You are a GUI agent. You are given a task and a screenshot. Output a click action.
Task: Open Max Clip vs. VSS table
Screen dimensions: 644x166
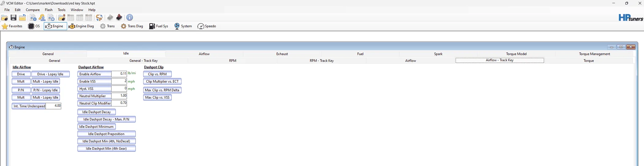pyautogui.click(x=157, y=98)
